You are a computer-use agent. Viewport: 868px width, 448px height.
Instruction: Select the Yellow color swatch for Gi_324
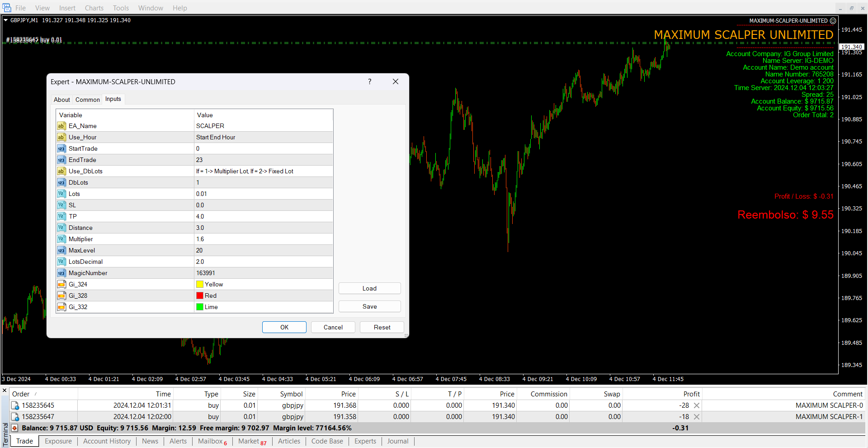pyautogui.click(x=200, y=284)
